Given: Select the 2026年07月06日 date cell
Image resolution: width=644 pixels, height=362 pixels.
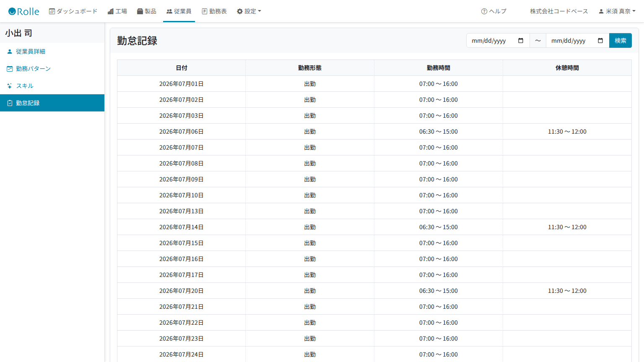Looking at the screenshot, I should tap(182, 132).
